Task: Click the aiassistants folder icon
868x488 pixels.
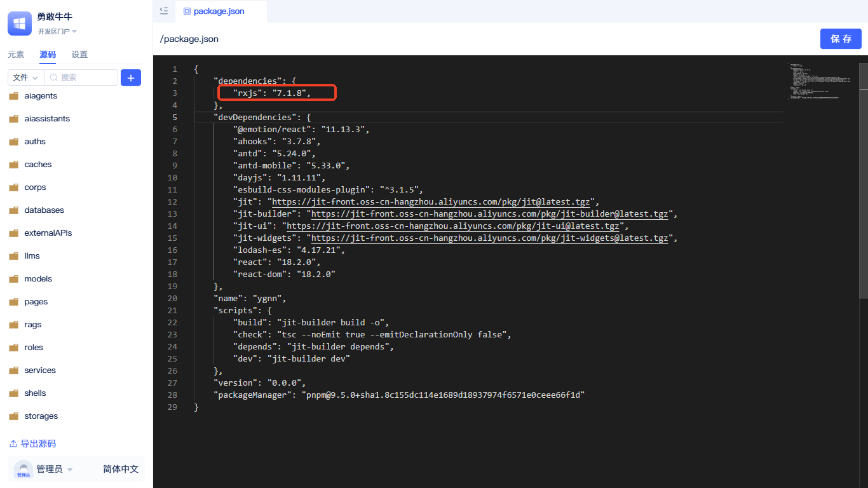Action: (x=13, y=119)
